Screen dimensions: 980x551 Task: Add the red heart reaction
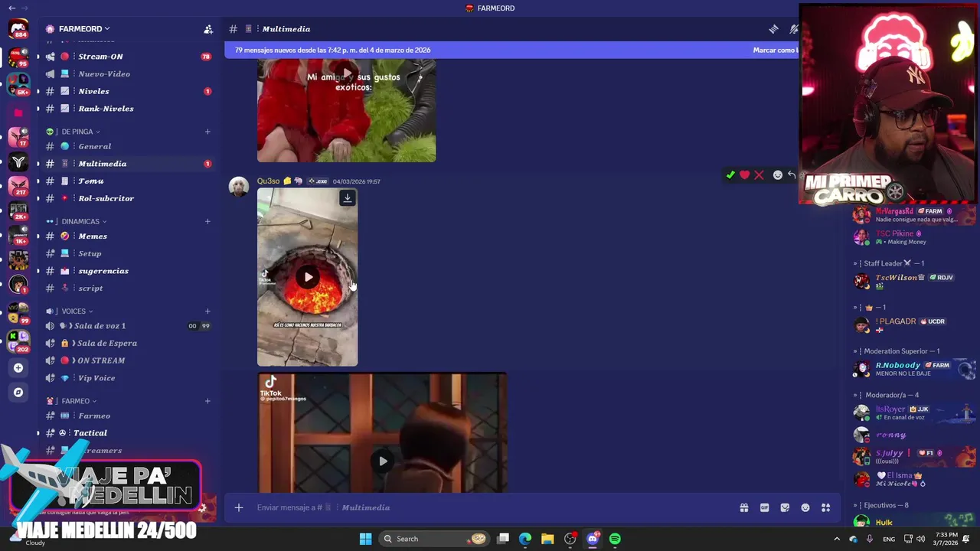coord(744,175)
